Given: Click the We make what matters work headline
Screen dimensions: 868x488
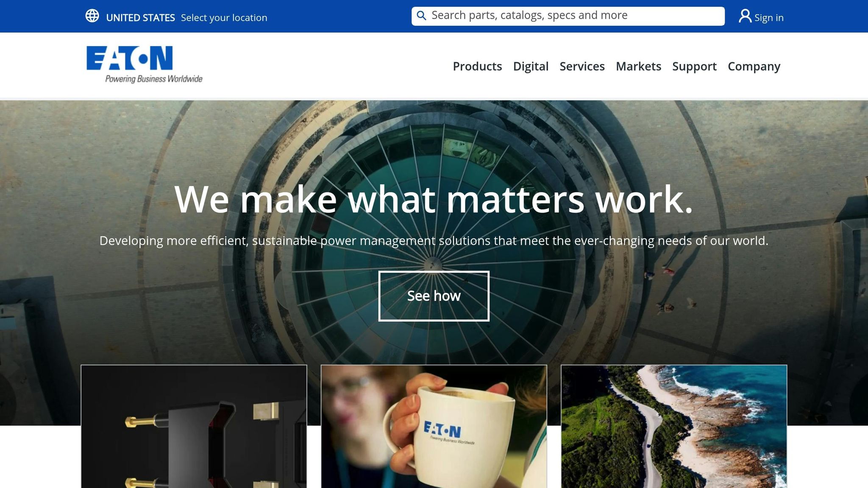Looking at the screenshot, I should point(434,199).
